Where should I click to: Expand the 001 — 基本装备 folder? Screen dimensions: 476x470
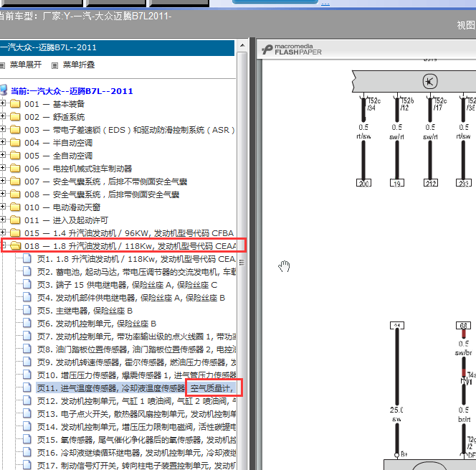(2, 103)
